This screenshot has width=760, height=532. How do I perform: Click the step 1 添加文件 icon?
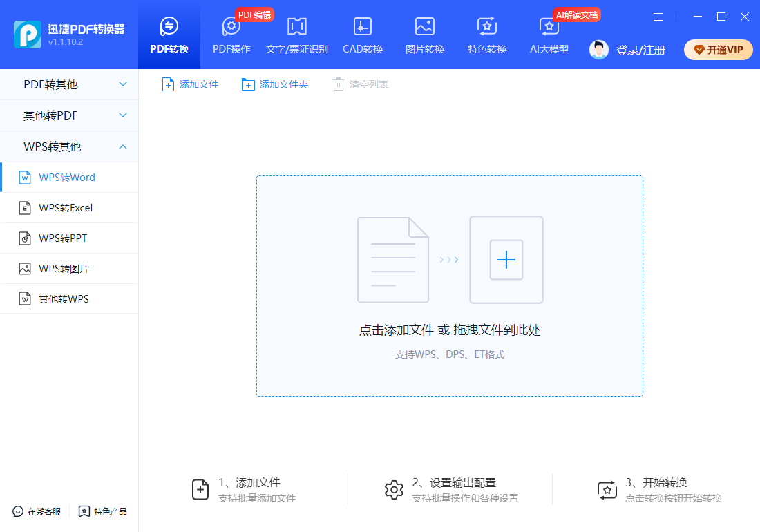(x=200, y=489)
